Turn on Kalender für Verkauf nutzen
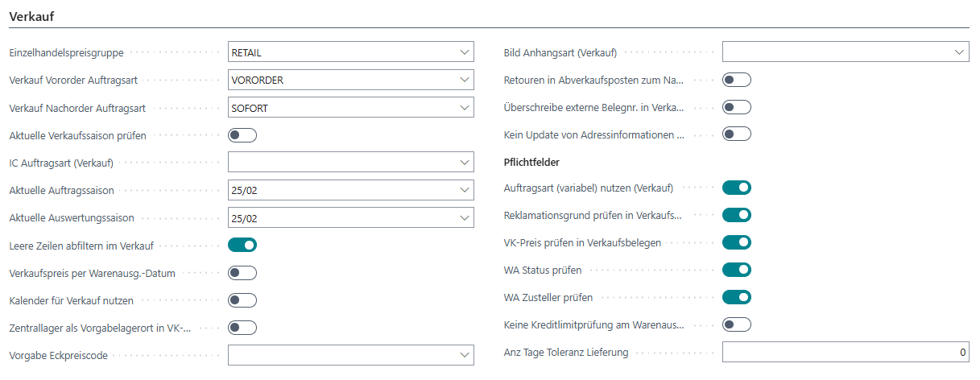980x380 pixels. point(242,300)
